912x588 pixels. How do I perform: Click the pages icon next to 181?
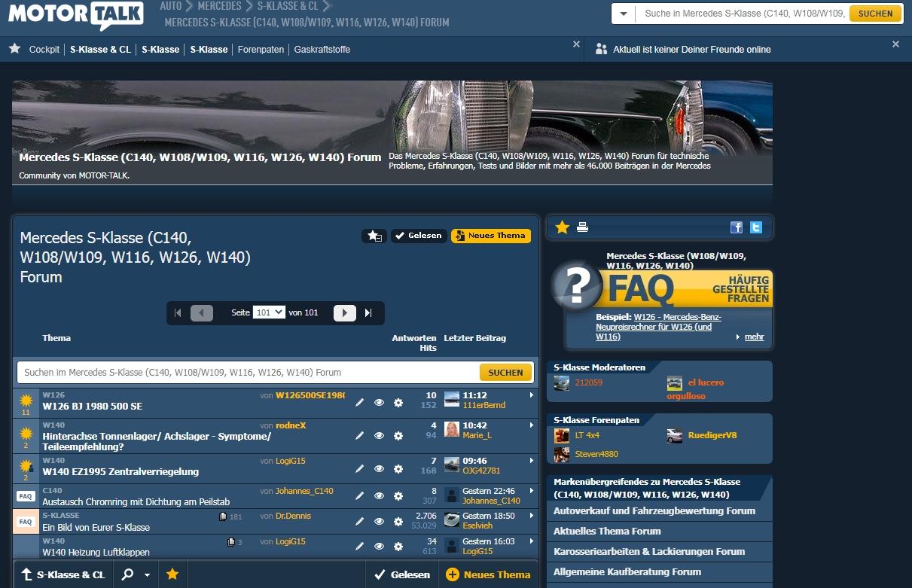[x=222, y=516]
